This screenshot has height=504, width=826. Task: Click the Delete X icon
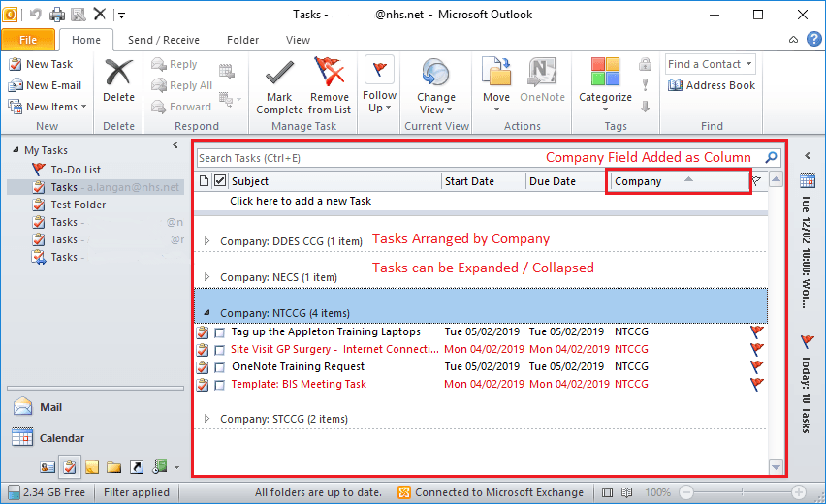click(118, 72)
